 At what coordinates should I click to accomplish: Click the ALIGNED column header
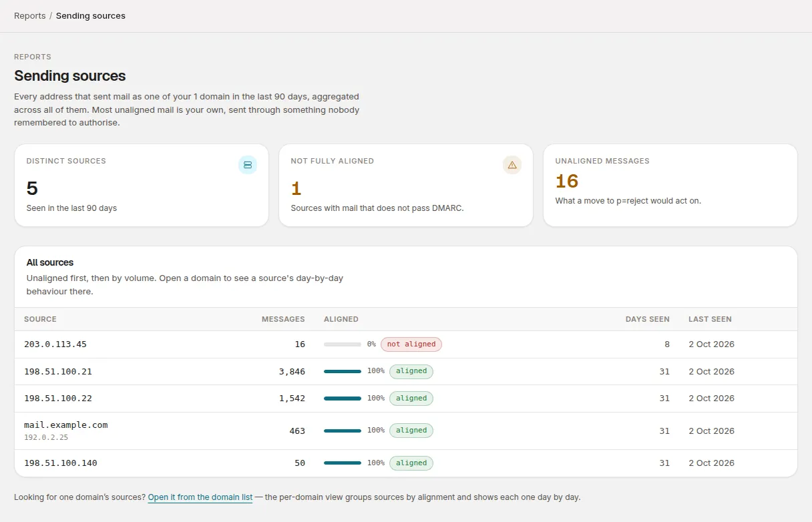341,319
